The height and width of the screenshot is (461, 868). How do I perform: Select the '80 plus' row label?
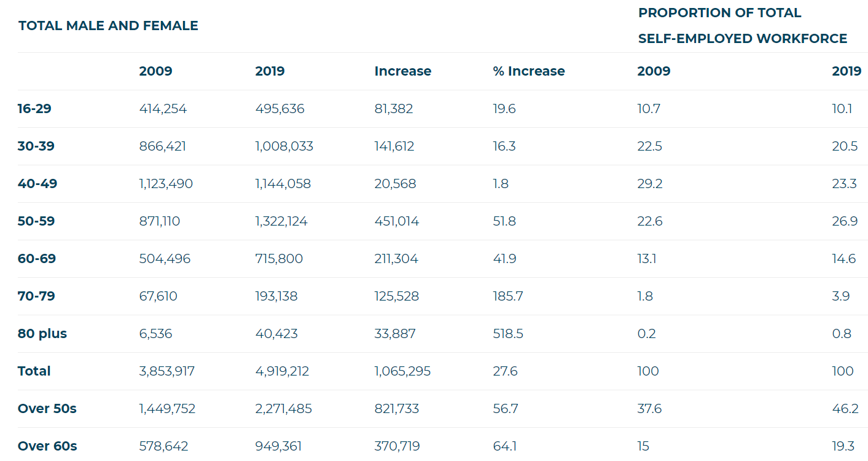[x=42, y=334]
